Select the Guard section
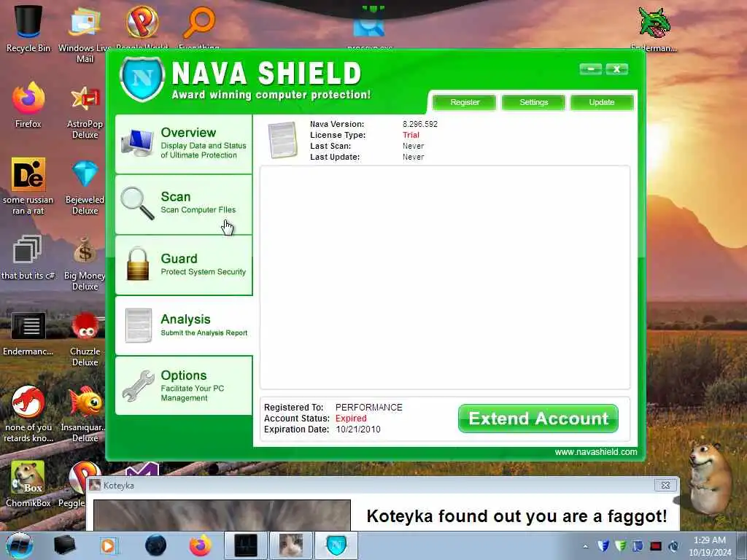The image size is (747, 560). (184, 265)
